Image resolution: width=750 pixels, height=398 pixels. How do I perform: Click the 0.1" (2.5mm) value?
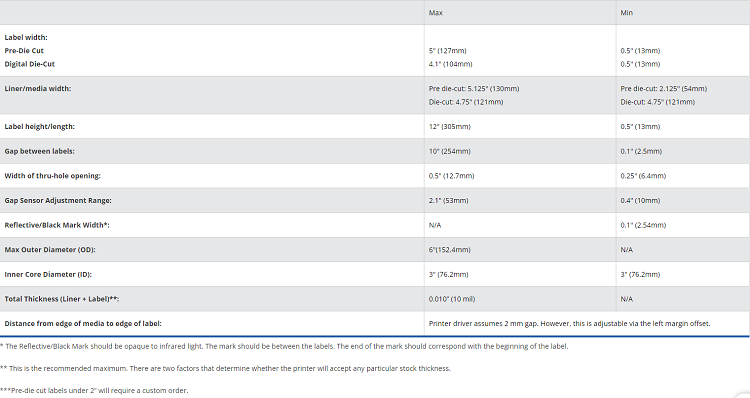click(641, 151)
